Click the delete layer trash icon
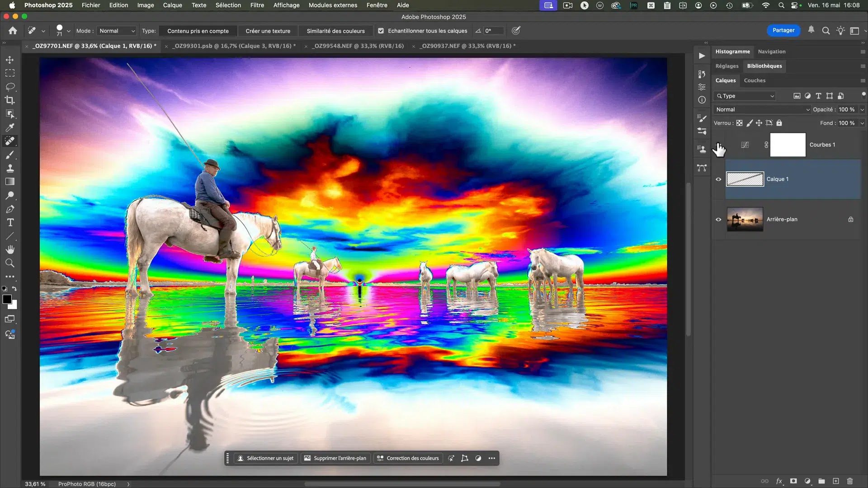The image size is (868, 488). point(850,481)
